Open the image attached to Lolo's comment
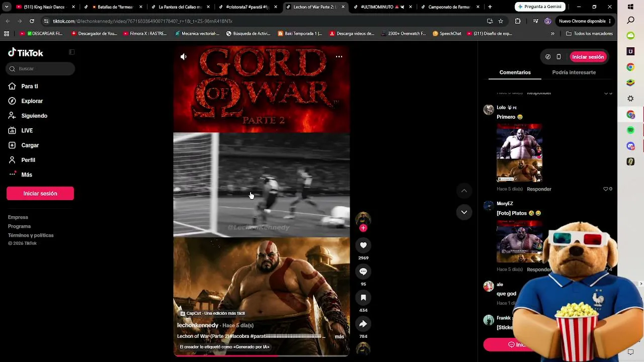644x362 pixels. tap(519, 153)
